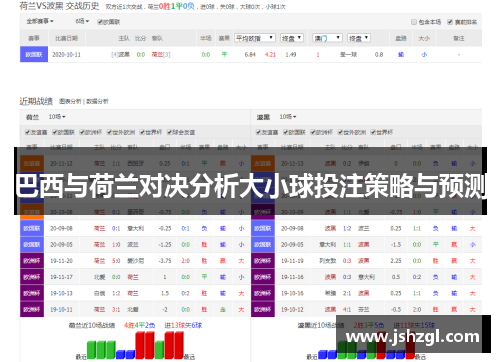
Task: Click the 欧洲杯 tag in 荷兰's 19-11-20 row
Action: (32, 261)
